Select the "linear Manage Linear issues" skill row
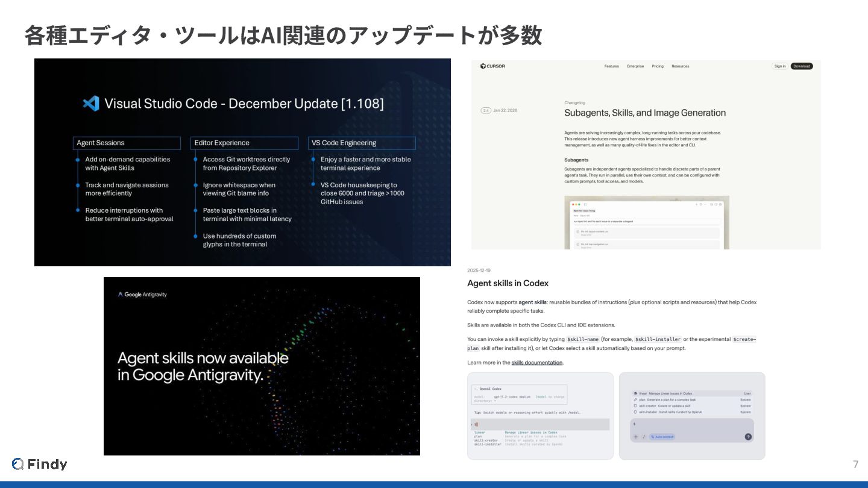Image resolution: width=868 pixels, height=488 pixels. coord(692,393)
